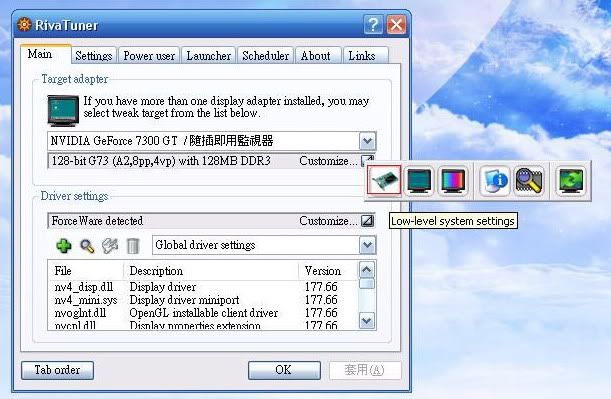Switch to the Settings tab
611x399 pixels.
point(94,56)
